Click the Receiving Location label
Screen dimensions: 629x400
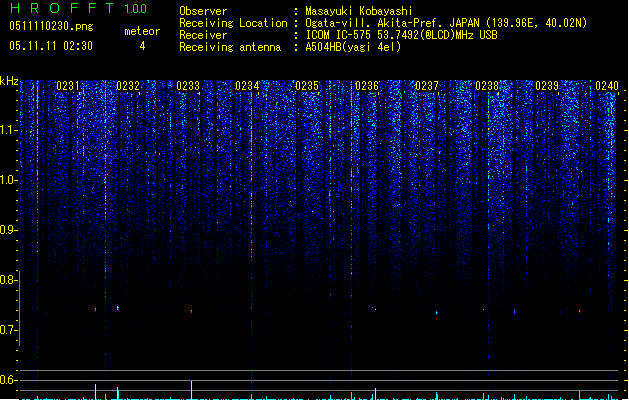tap(233, 23)
